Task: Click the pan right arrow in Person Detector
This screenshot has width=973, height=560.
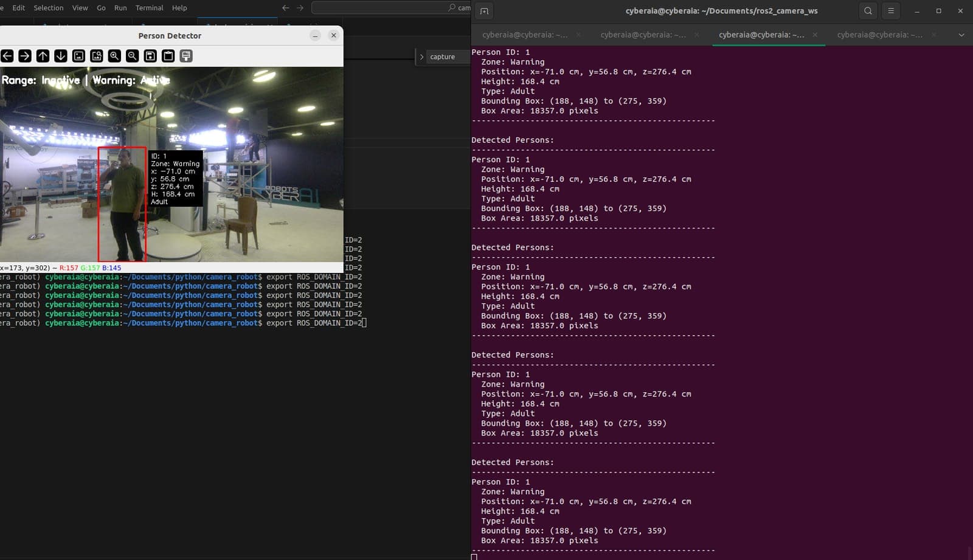Action: [25, 56]
